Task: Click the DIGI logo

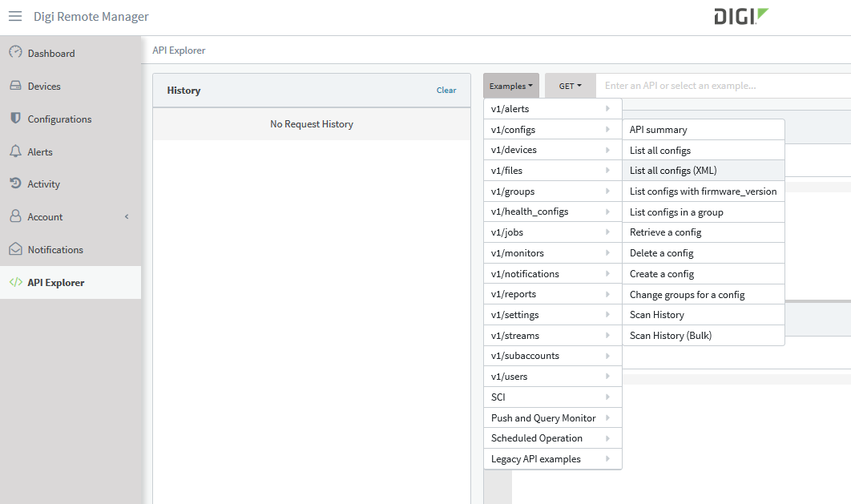Action: click(741, 16)
